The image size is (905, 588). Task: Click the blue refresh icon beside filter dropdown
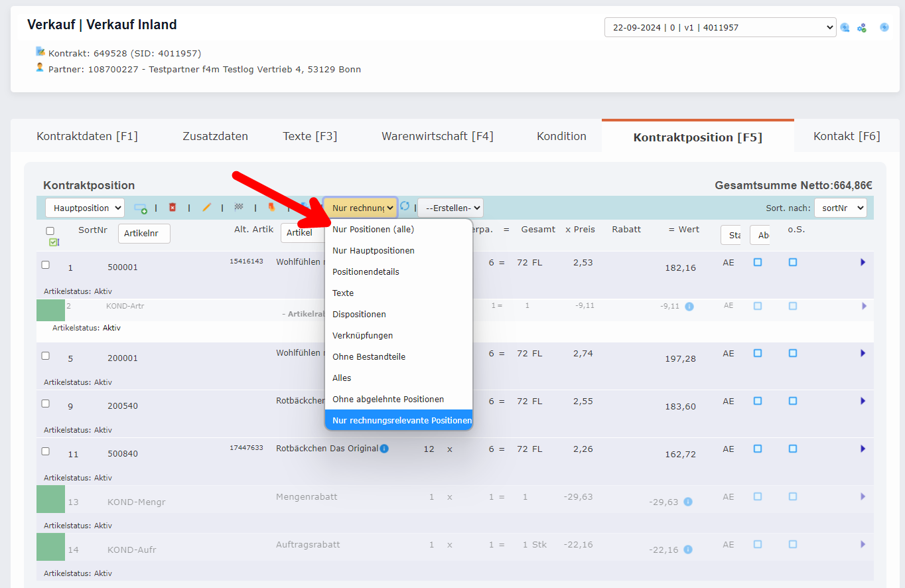click(405, 206)
